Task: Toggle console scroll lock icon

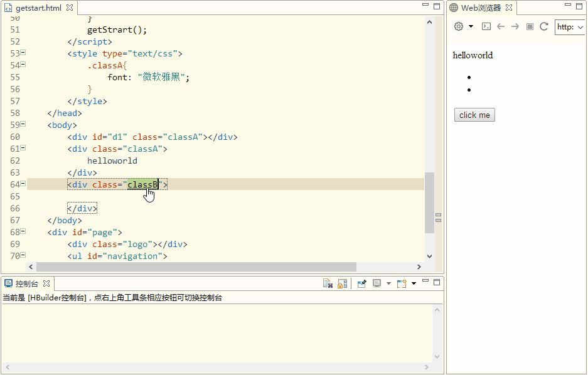Action: (343, 283)
